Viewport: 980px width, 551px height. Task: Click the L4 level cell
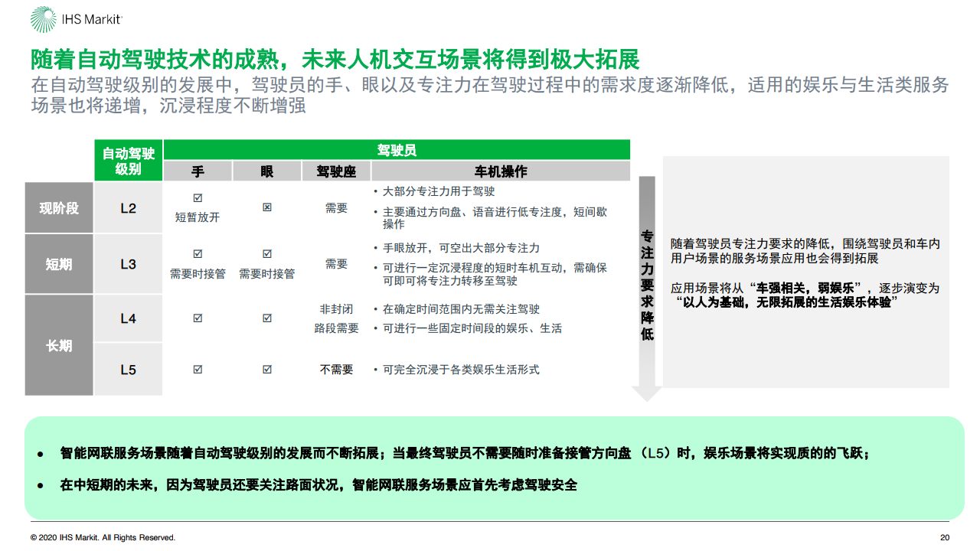coord(129,318)
